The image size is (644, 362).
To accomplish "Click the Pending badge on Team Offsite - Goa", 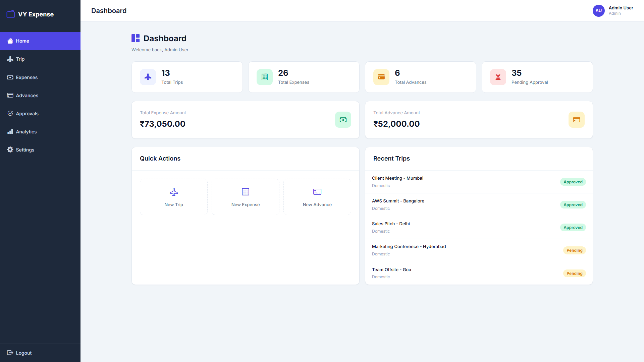I will 574,273.
